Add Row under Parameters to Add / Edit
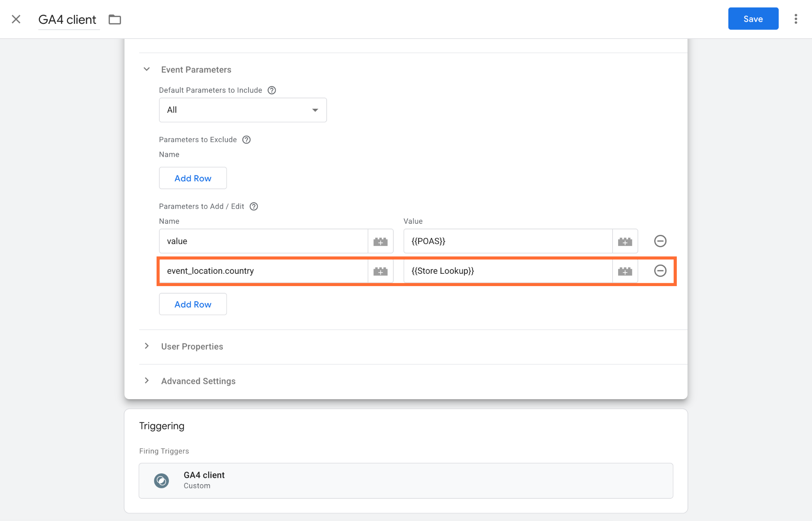The width and height of the screenshot is (812, 521). pyautogui.click(x=193, y=304)
